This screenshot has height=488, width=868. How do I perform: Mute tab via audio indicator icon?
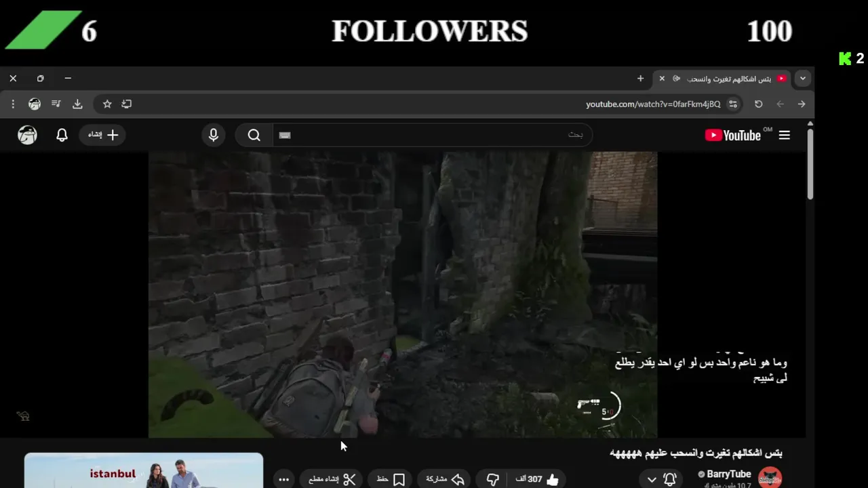[x=676, y=79]
